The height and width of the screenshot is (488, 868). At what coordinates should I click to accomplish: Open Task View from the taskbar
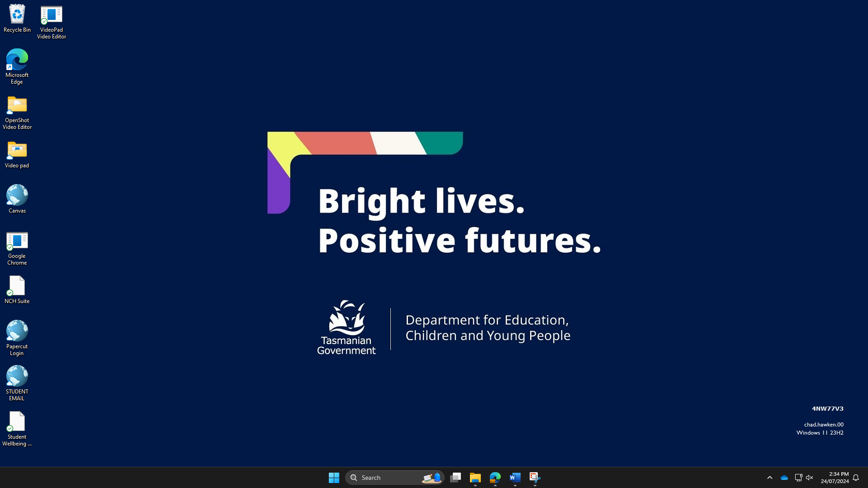click(455, 478)
